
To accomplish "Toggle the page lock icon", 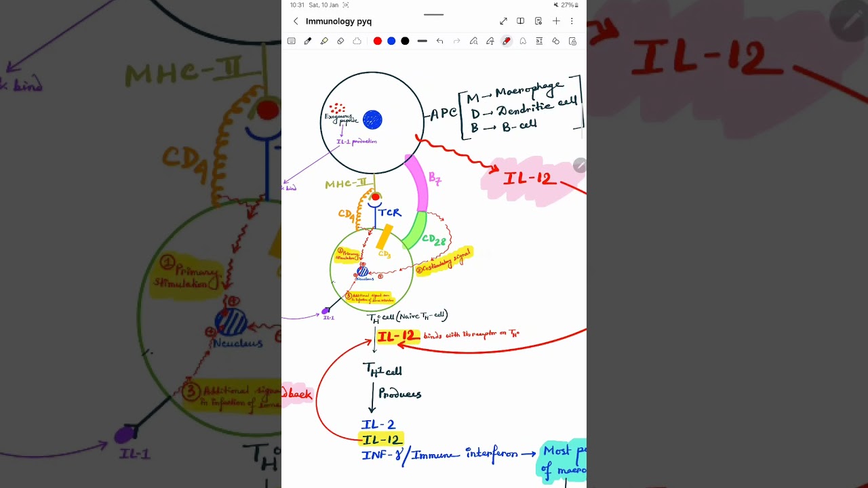I will click(572, 41).
